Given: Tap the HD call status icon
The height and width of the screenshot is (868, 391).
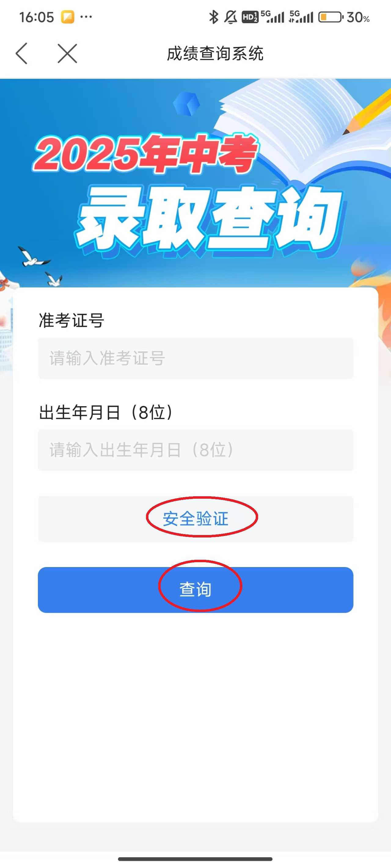Looking at the screenshot, I should (x=250, y=17).
